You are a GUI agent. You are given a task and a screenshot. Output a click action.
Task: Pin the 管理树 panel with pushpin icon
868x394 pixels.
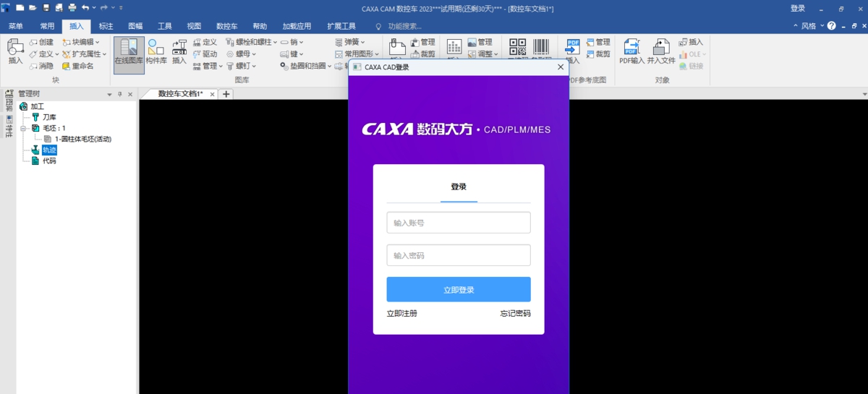coord(120,94)
